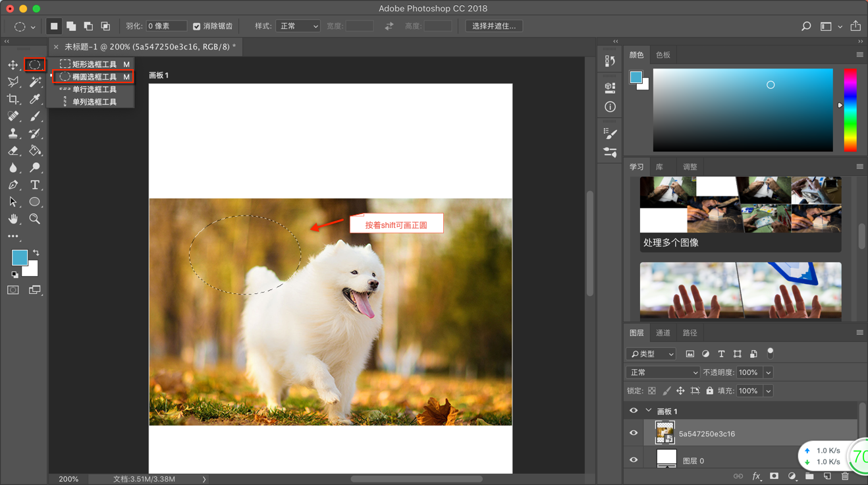Select the Crop tool

tap(13, 99)
